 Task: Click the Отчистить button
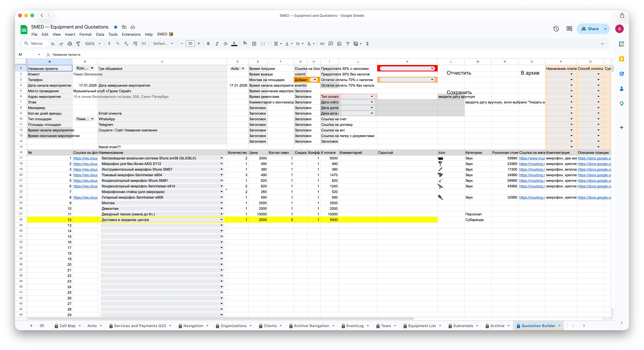[459, 73]
